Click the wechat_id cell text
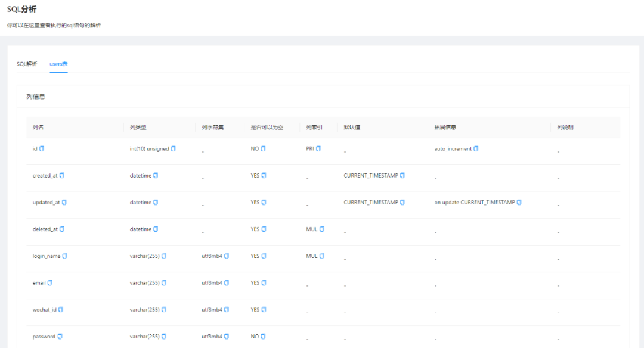The height and width of the screenshot is (348, 644). coord(44,310)
